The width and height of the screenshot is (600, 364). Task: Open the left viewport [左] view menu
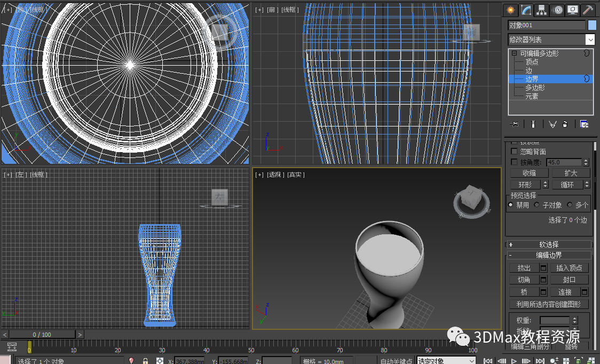coord(21,175)
